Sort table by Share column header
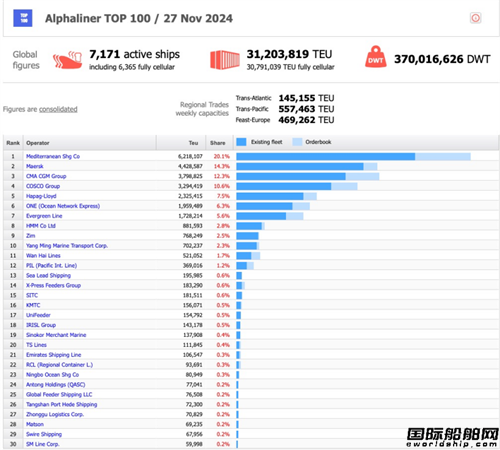 point(218,143)
